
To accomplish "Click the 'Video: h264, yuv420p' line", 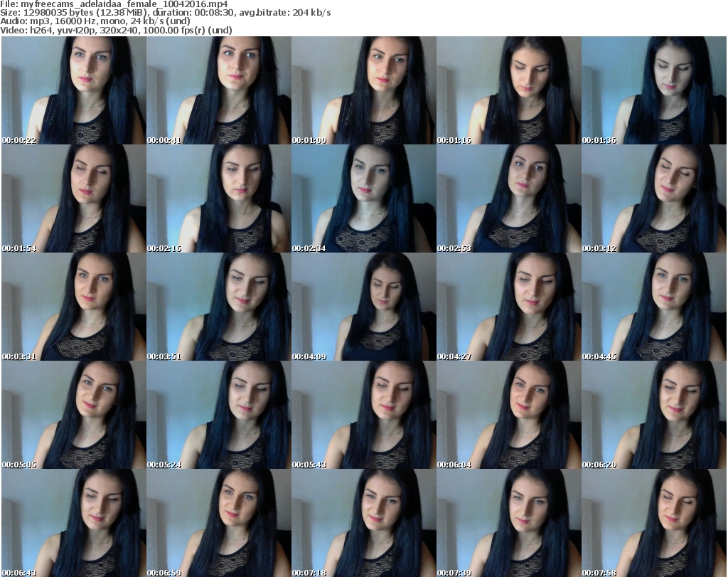I will (x=116, y=30).
